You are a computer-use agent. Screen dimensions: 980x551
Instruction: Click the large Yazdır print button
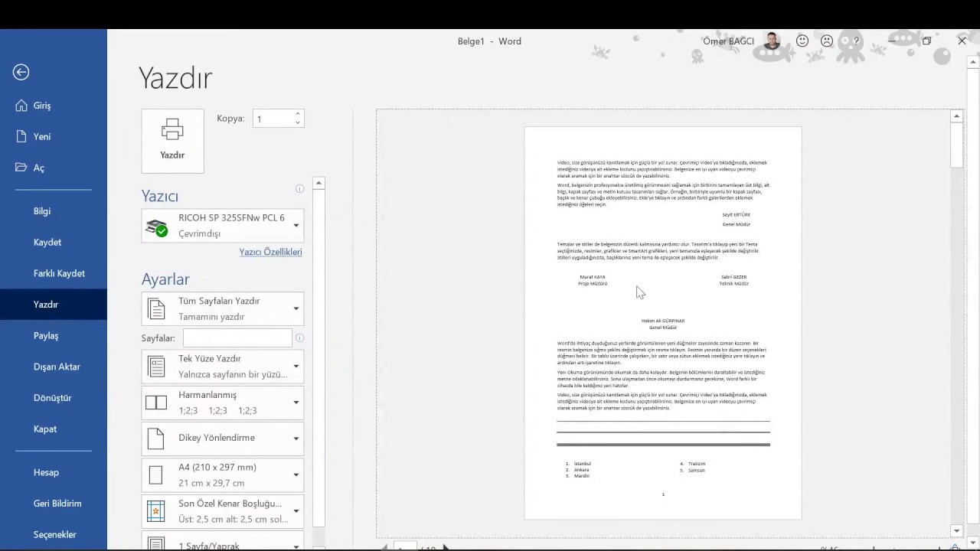[x=172, y=141]
